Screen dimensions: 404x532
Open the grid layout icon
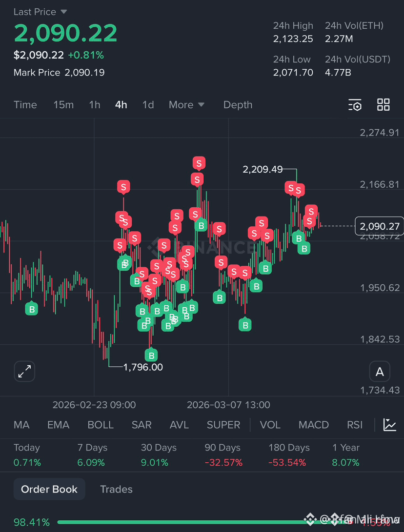384,105
